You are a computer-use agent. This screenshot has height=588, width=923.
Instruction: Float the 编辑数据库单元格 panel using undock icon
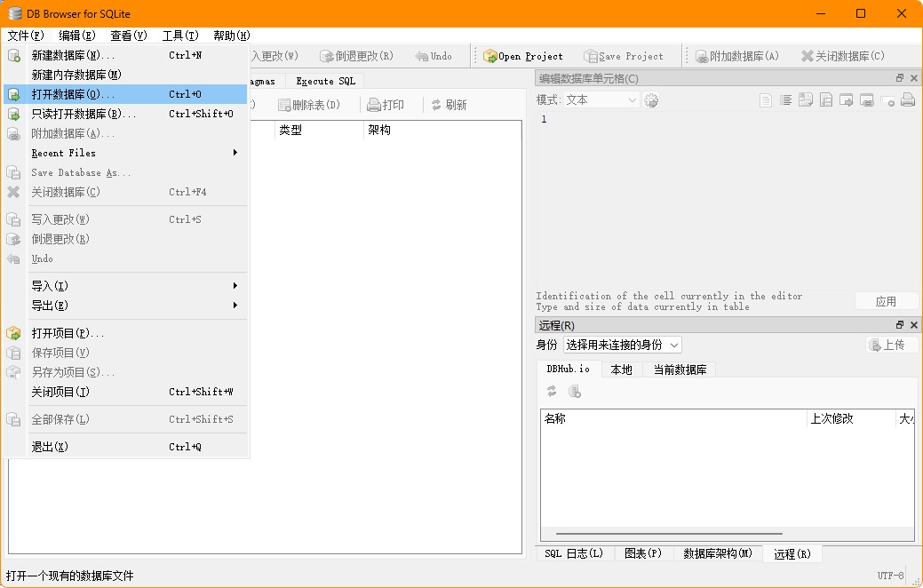point(899,79)
